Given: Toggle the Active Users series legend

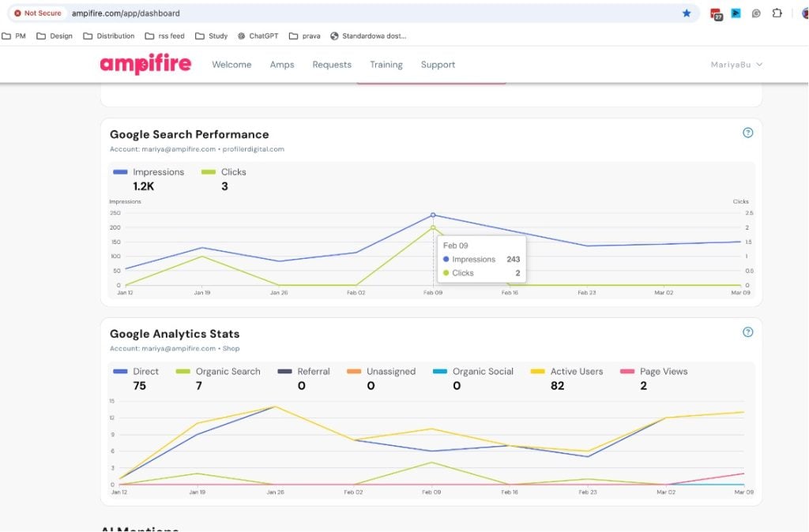Looking at the screenshot, I should coord(567,371).
